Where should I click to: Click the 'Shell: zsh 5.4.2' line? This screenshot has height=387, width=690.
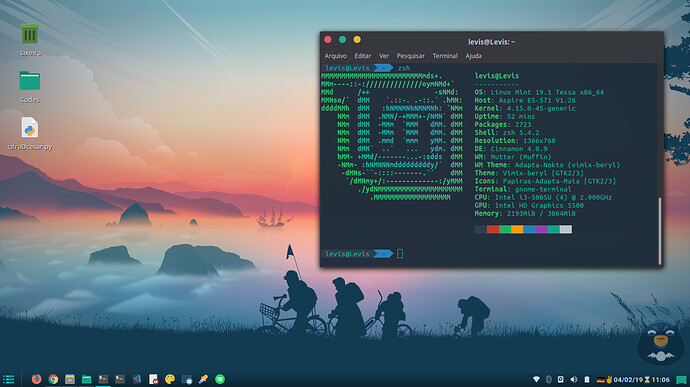click(x=507, y=133)
